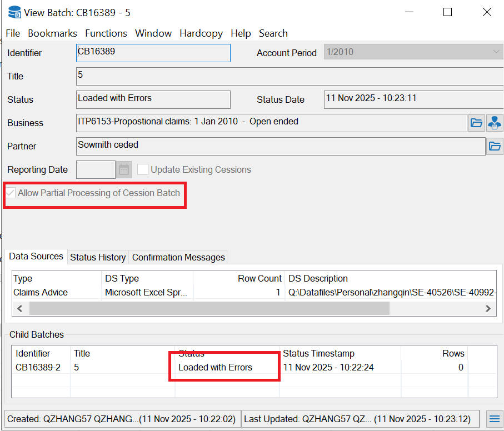
Task: Enable the Update Existing Cessions checkbox
Action: point(143,169)
